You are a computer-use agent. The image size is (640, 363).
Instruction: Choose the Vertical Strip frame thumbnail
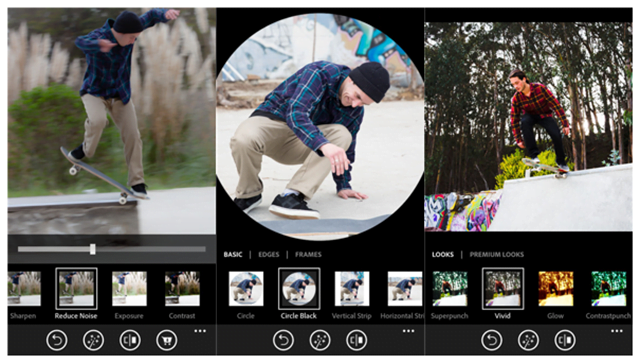point(352,289)
